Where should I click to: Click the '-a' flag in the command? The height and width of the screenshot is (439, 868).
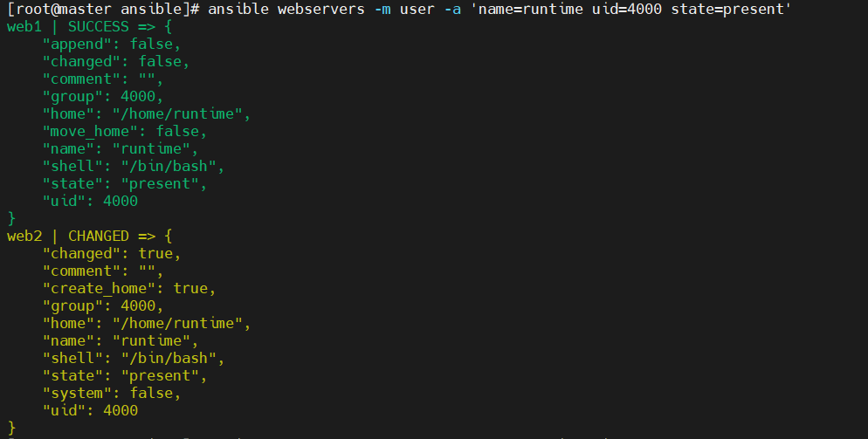tap(452, 10)
